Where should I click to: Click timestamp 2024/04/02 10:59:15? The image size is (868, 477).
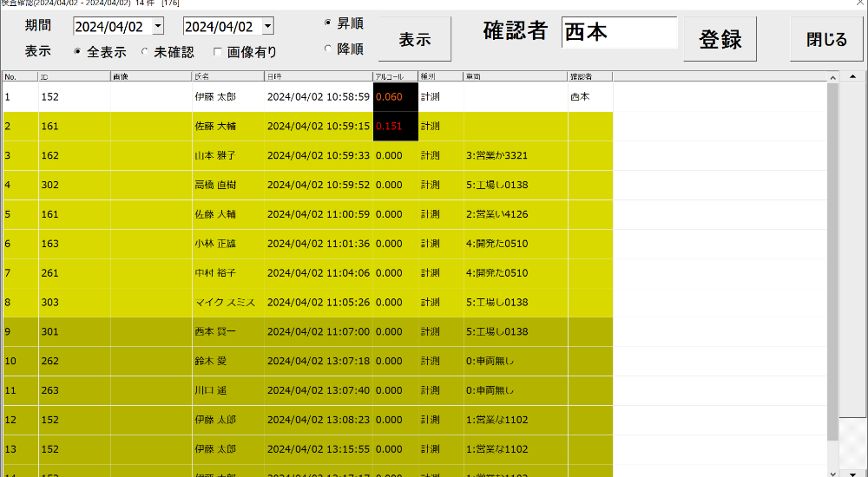319,126
